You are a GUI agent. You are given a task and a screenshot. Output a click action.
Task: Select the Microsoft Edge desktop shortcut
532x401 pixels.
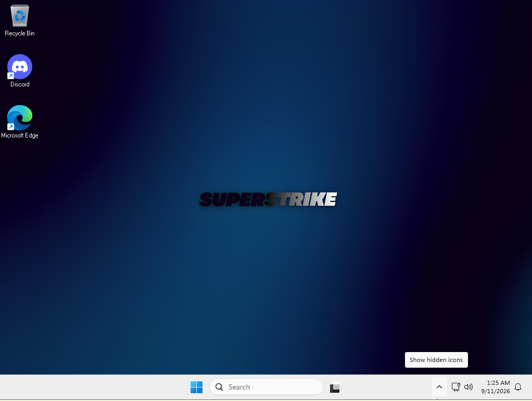(x=20, y=121)
